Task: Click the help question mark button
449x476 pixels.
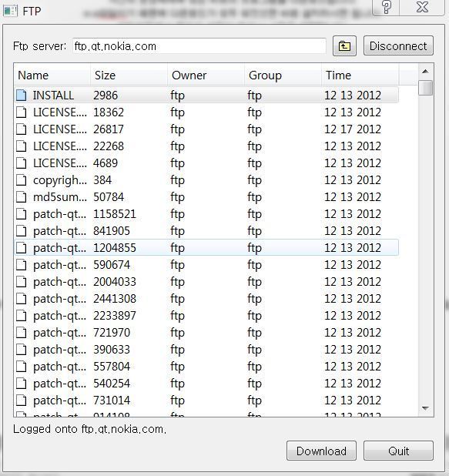Action: point(386,7)
